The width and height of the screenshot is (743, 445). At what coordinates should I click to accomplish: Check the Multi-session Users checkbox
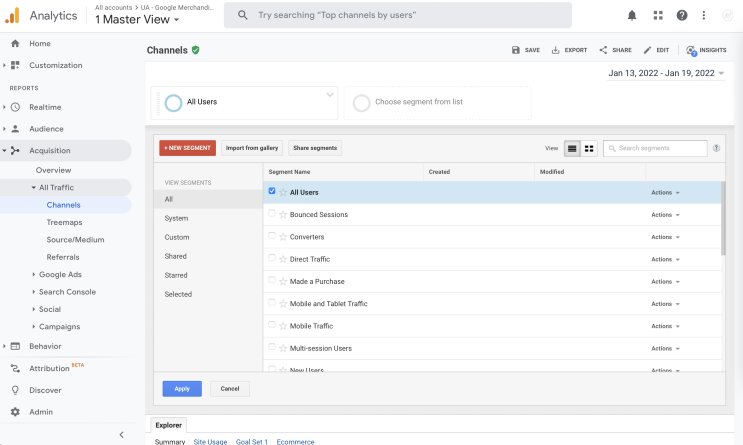coord(272,347)
